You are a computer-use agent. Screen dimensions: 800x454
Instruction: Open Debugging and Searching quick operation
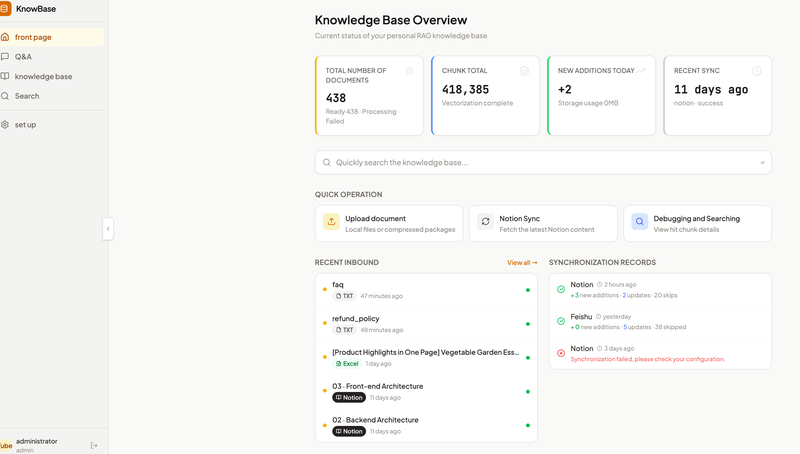pos(697,223)
